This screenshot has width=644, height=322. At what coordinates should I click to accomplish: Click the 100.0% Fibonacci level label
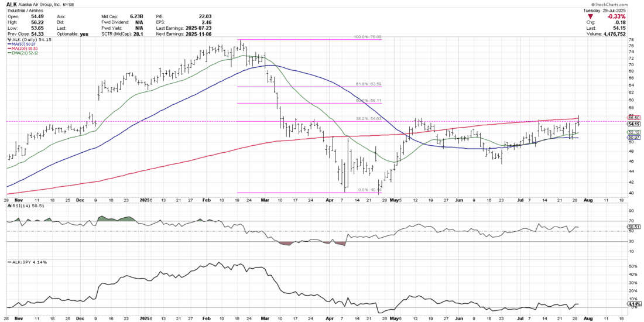click(x=367, y=37)
